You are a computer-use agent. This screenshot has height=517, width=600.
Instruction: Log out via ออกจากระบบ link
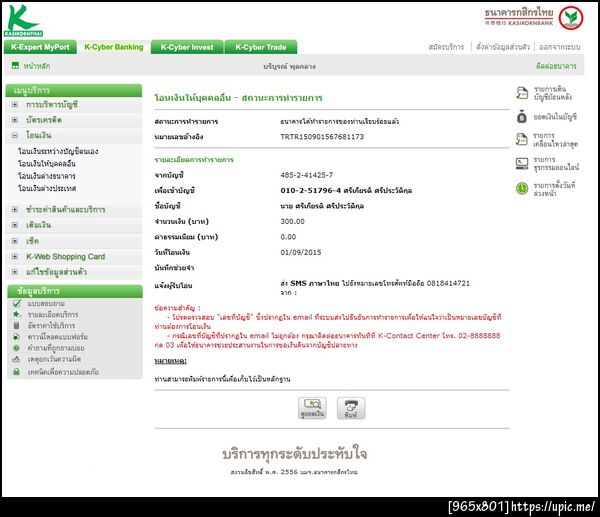[559, 47]
